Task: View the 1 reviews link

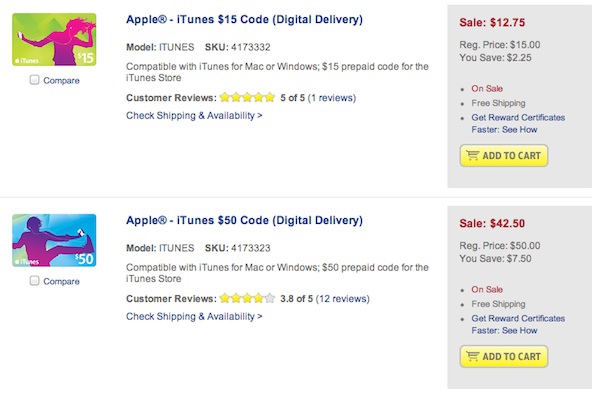Action: (332, 98)
